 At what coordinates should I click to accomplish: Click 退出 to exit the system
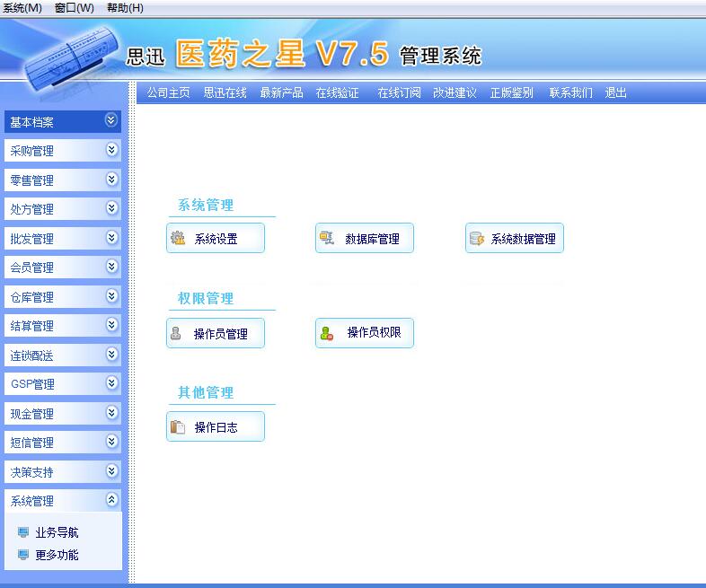point(615,92)
